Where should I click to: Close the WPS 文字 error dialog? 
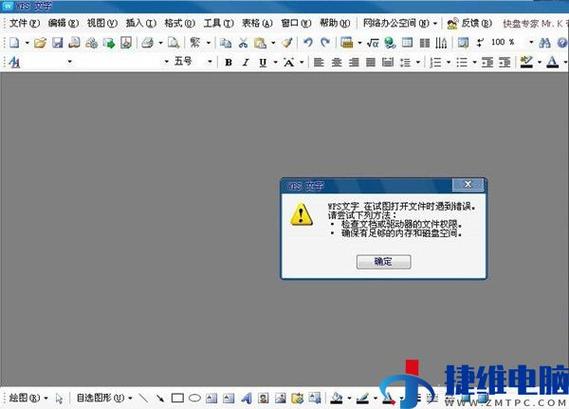(x=468, y=184)
